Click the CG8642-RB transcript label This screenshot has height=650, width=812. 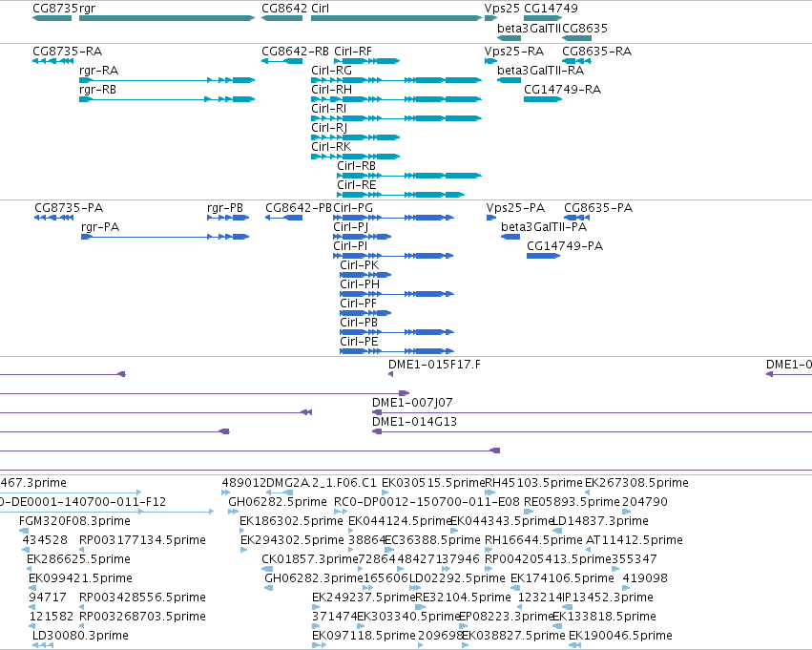pos(295,52)
